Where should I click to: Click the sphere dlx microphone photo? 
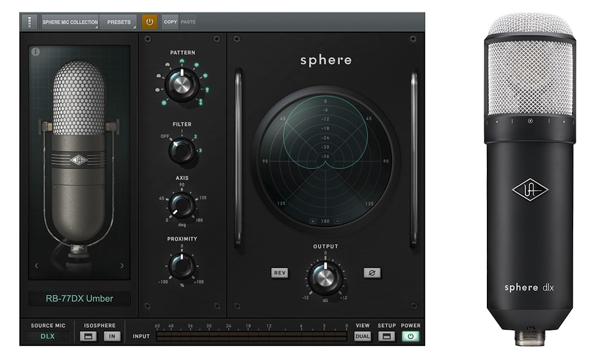point(530,180)
